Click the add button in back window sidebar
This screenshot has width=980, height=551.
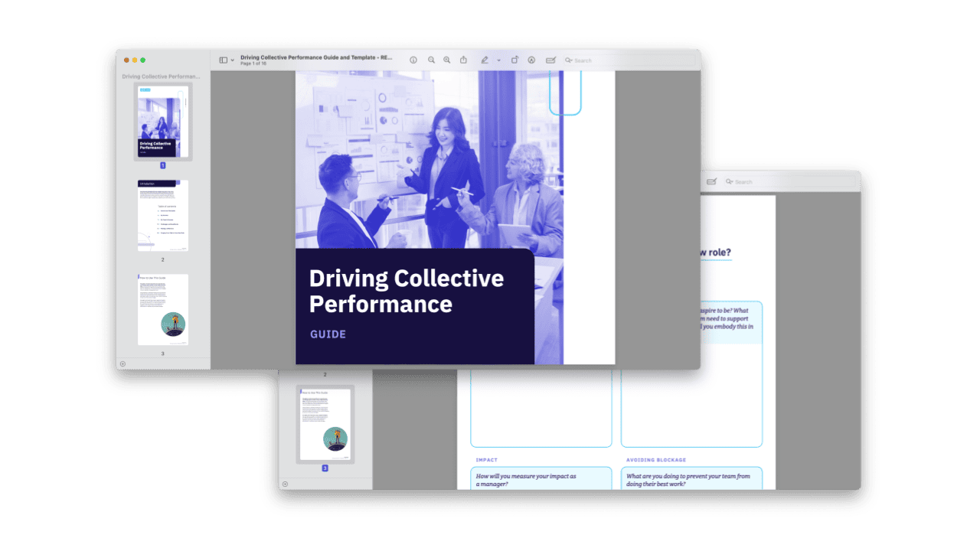pos(285,484)
